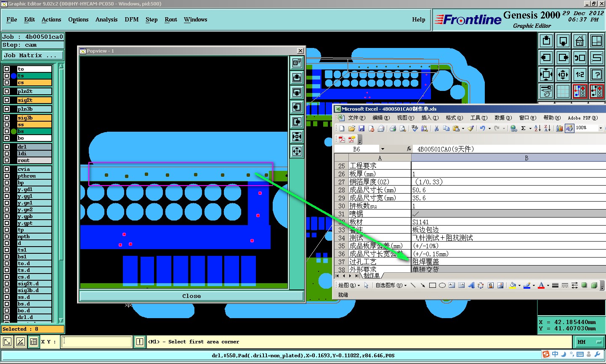Open the Excel zoom 100% dropdown
This screenshot has width=606, height=364.
pos(601,128)
